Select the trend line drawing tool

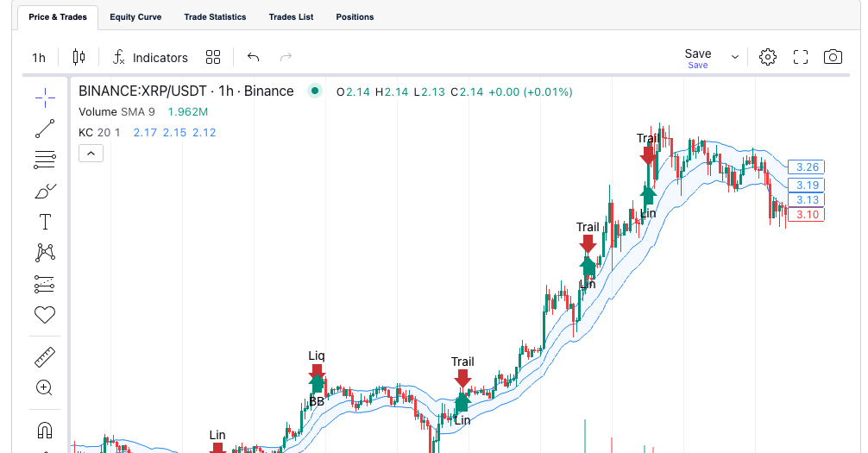[45, 129]
